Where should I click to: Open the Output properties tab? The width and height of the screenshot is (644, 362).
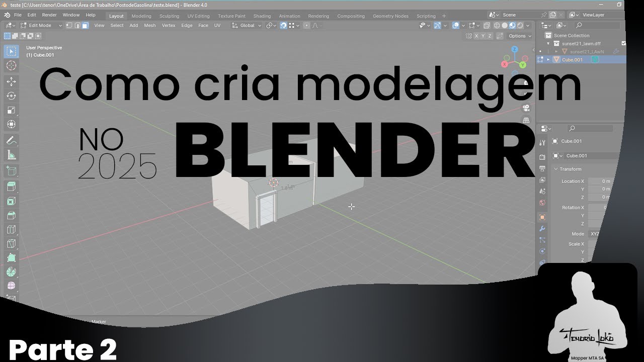pos(542,168)
